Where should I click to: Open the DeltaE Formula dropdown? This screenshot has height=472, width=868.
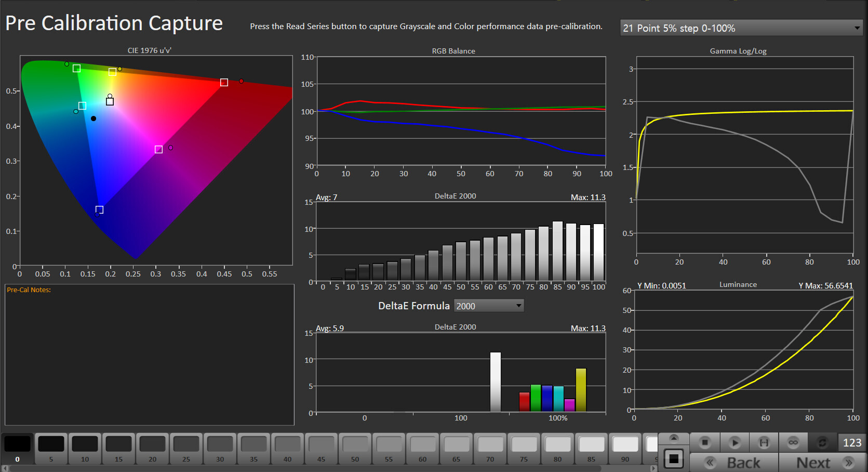[x=488, y=306]
